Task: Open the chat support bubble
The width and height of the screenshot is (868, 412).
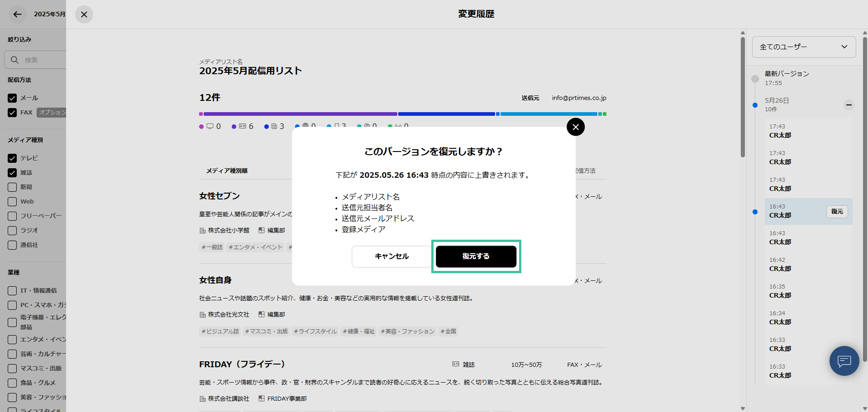Action: coord(844,361)
